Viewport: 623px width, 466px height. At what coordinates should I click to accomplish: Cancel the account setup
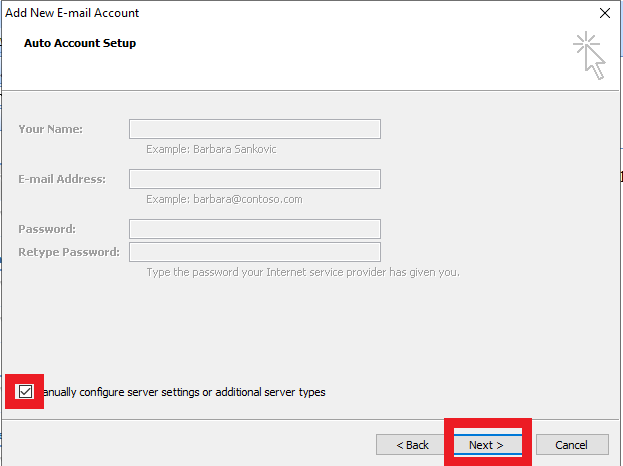tap(571, 445)
